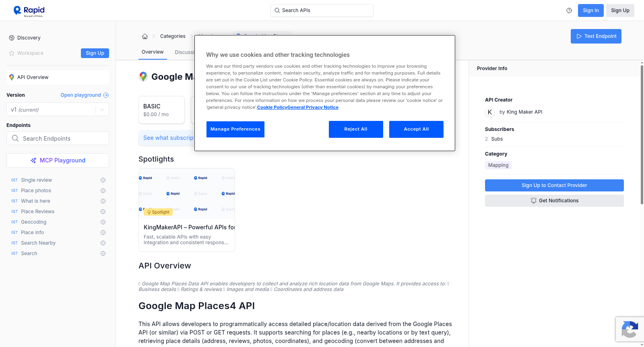Open the help question mark icon
This screenshot has width=644, height=347.
pos(569,10)
